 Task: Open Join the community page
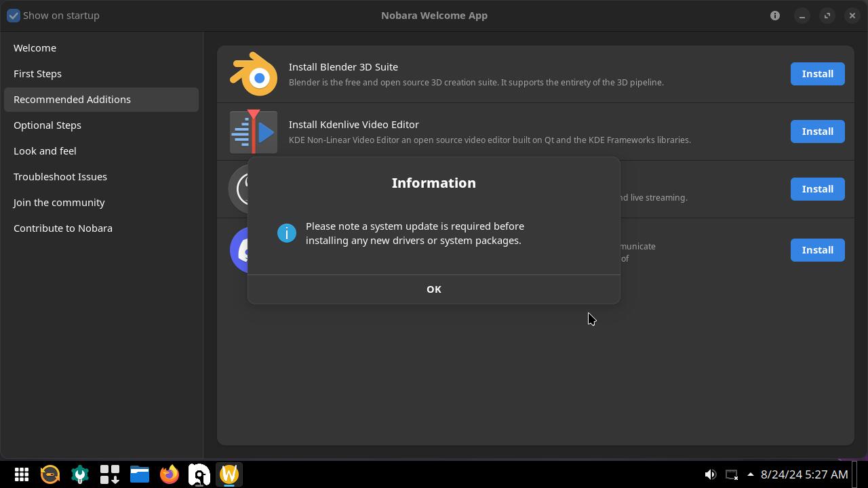(101, 203)
